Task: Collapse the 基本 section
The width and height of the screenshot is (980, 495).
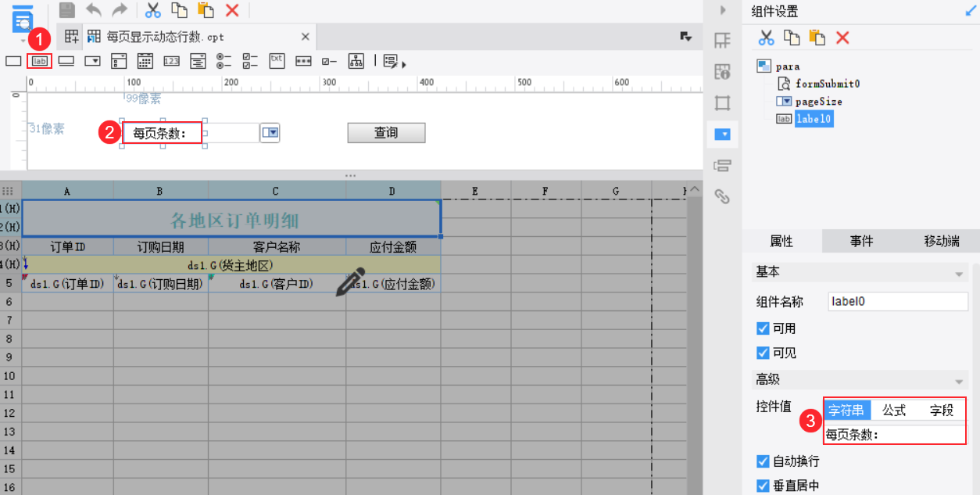Action: click(x=959, y=274)
